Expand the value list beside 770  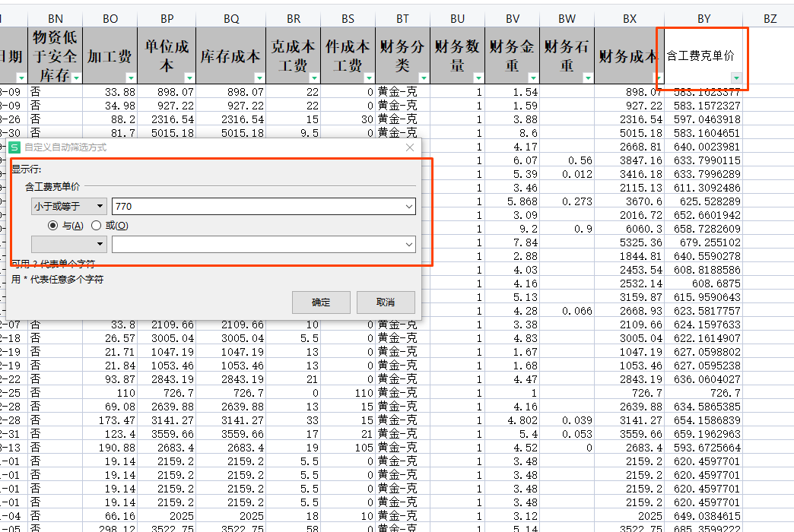(x=409, y=206)
